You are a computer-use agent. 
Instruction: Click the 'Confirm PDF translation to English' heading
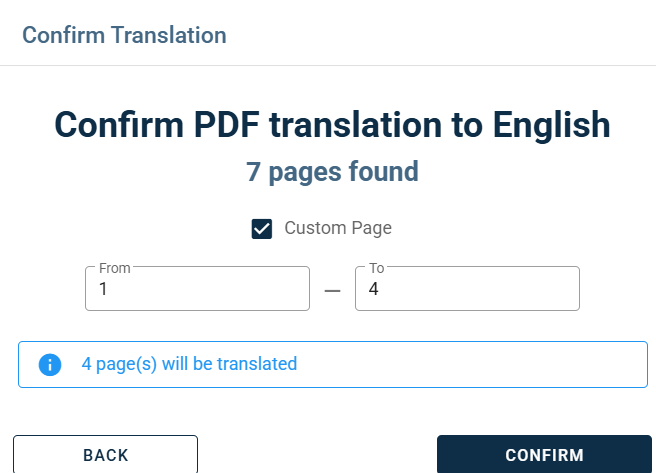click(332, 125)
